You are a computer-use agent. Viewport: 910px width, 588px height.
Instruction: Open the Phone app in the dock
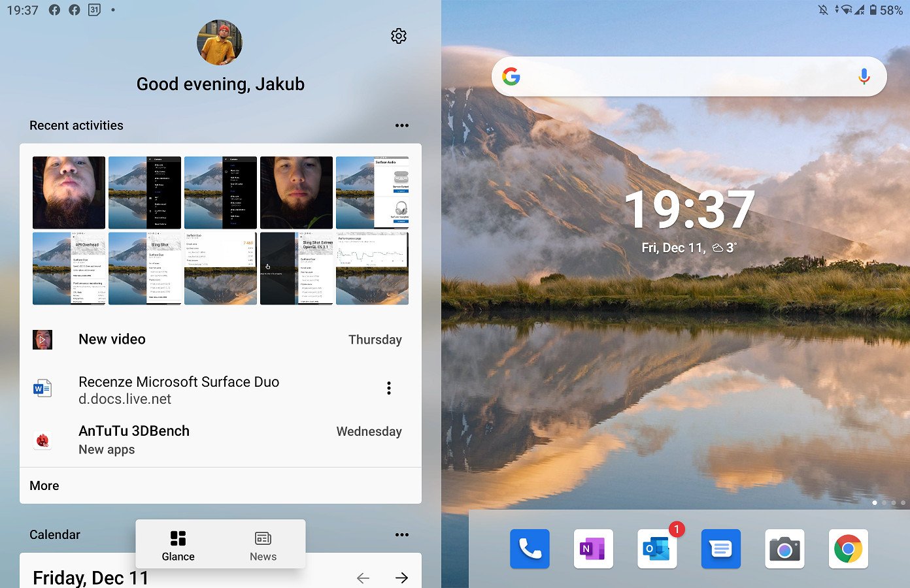click(x=530, y=549)
